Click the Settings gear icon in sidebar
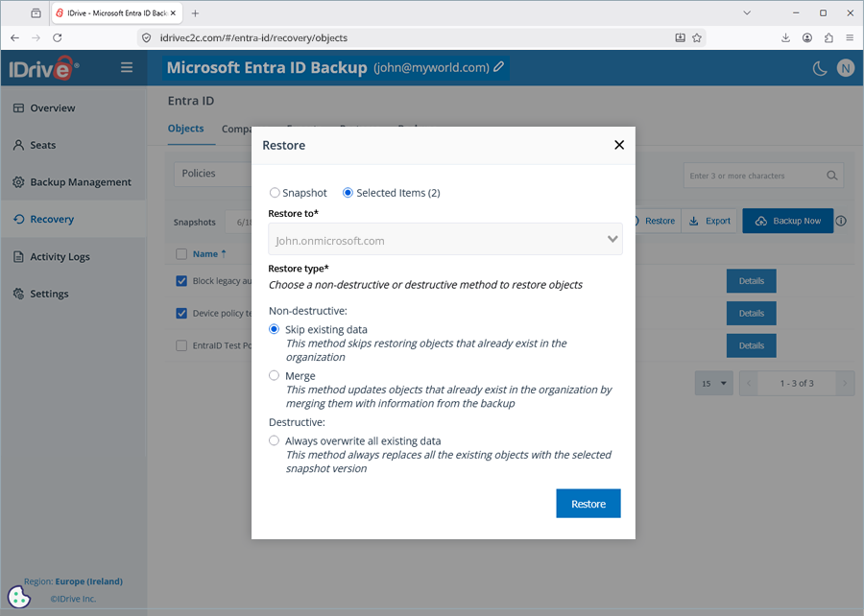Image resolution: width=864 pixels, height=616 pixels. (19, 294)
